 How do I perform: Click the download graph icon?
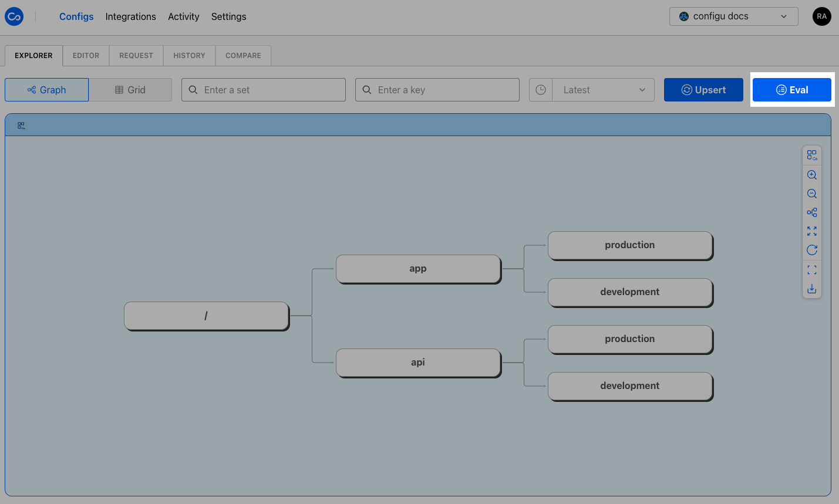(812, 289)
